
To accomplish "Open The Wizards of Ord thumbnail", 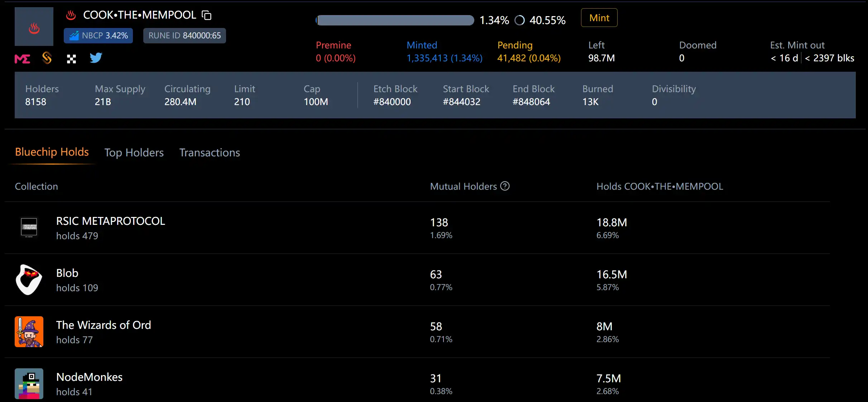I will tap(29, 332).
